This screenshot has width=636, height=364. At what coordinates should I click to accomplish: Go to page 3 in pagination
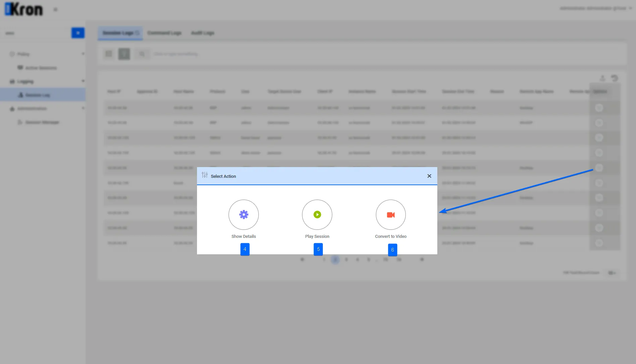(x=346, y=260)
